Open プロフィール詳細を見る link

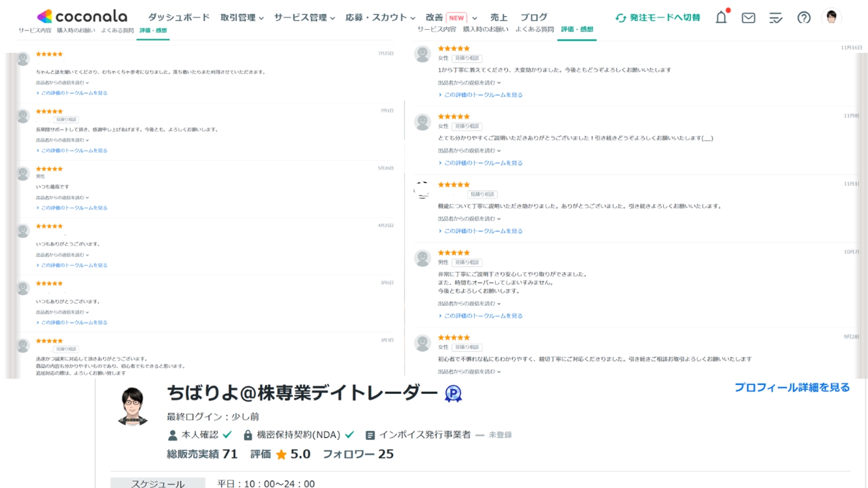click(x=793, y=387)
